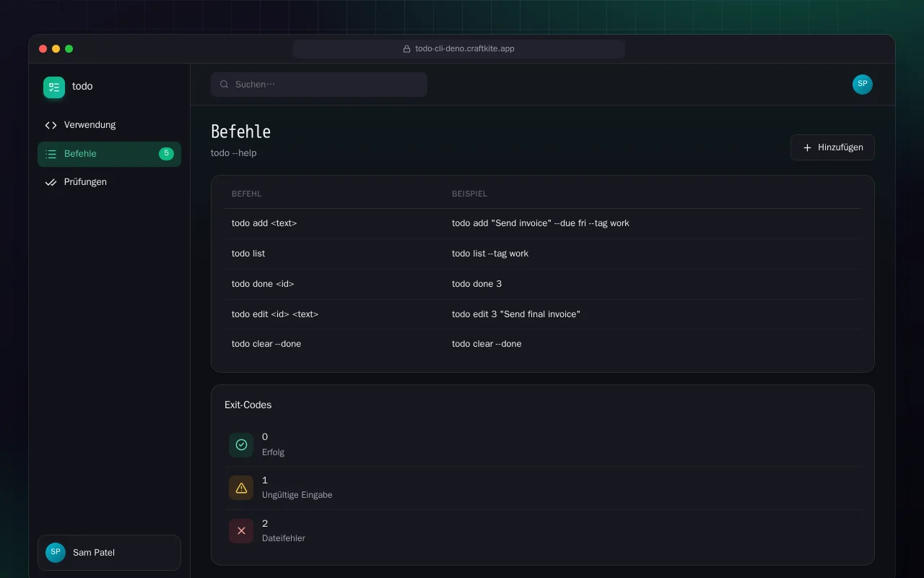
Task: Click example "todo add "Send invoice" --due fri --tag work"
Action: click(x=541, y=223)
